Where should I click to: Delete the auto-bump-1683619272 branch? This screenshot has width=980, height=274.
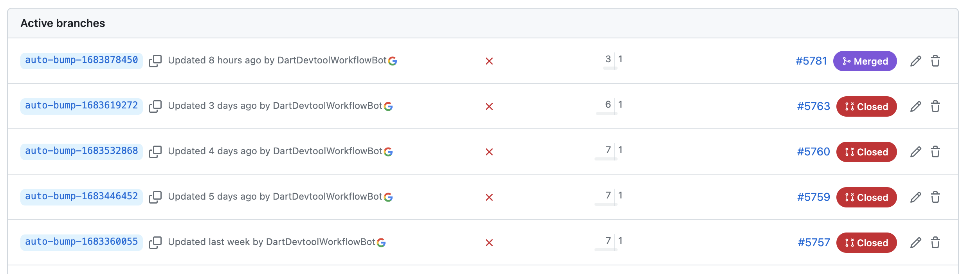tap(936, 106)
